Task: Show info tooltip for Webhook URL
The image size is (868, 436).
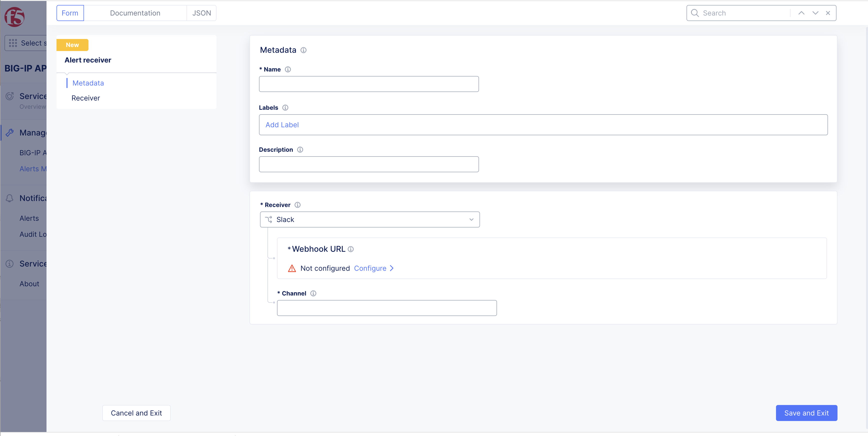Action: pyautogui.click(x=350, y=249)
